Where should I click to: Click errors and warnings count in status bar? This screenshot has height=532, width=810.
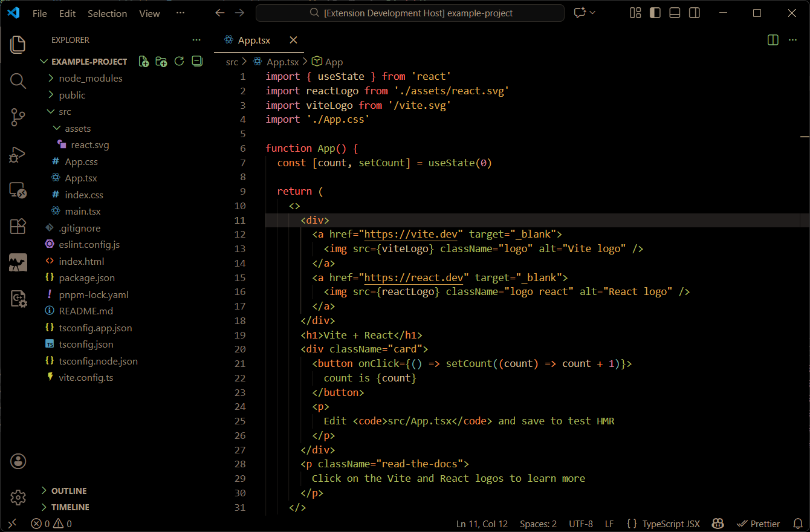point(51,524)
